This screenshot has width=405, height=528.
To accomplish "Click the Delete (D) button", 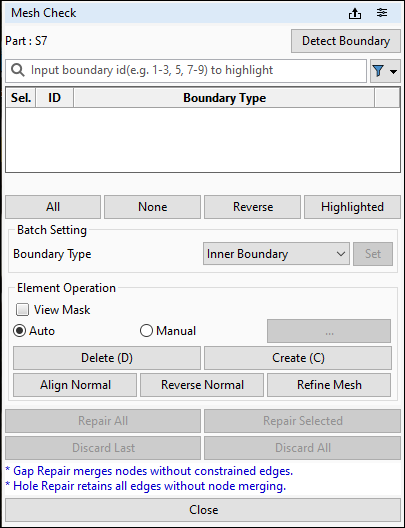I will (107, 358).
